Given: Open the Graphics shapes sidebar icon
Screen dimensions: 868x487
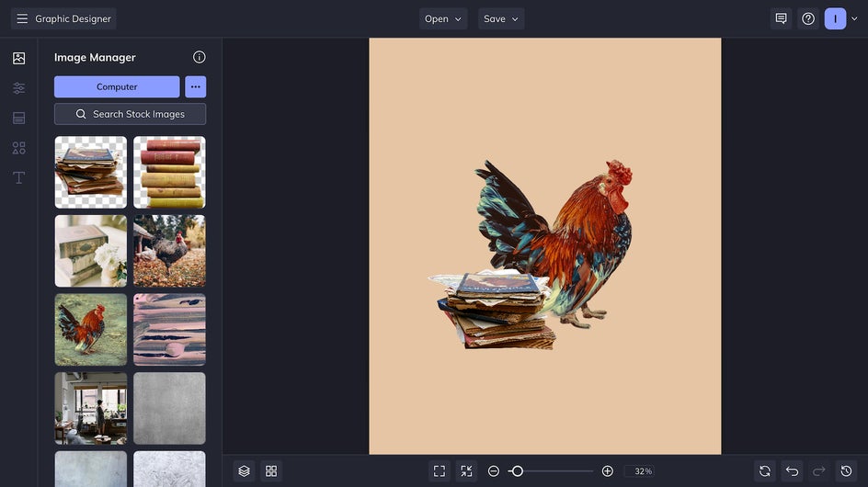Looking at the screenshot, I should click(18, 148).
